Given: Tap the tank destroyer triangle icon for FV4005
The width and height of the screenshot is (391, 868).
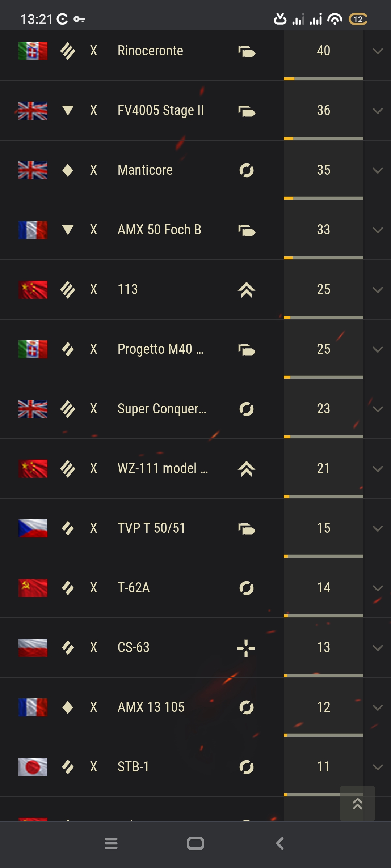Looking at the screenshot, I should (68, 111).
